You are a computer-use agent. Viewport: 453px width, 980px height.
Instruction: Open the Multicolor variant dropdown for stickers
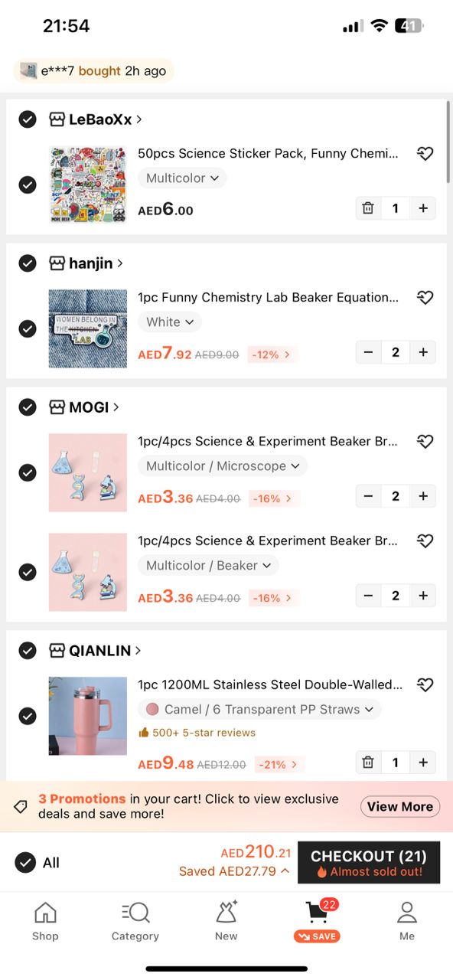pos(182,178)
